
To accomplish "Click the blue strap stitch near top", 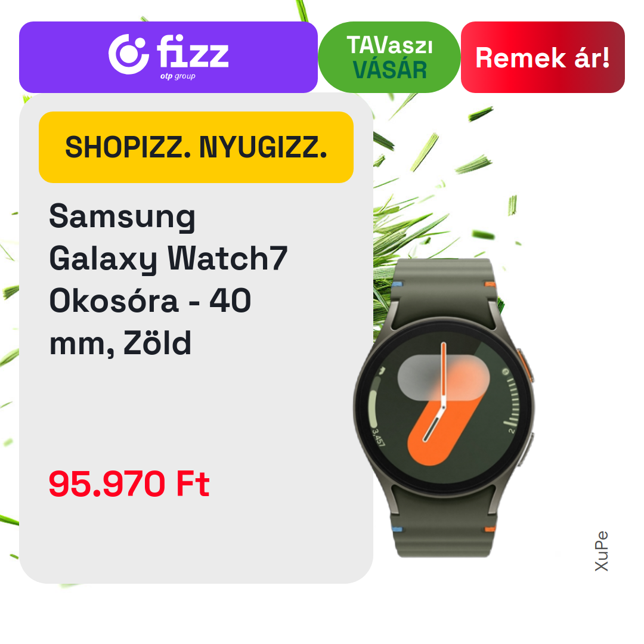I will pyautogui.click(x=398, y=284).
